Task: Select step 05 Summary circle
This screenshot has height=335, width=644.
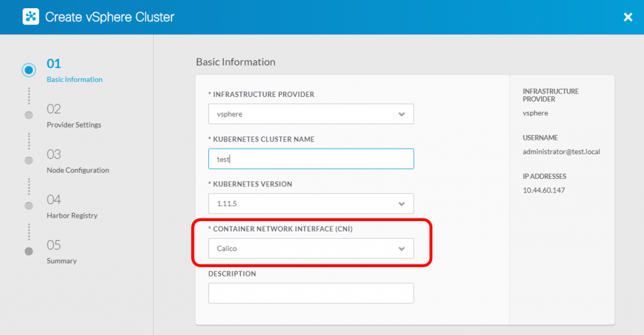Action: coord(29,251)
